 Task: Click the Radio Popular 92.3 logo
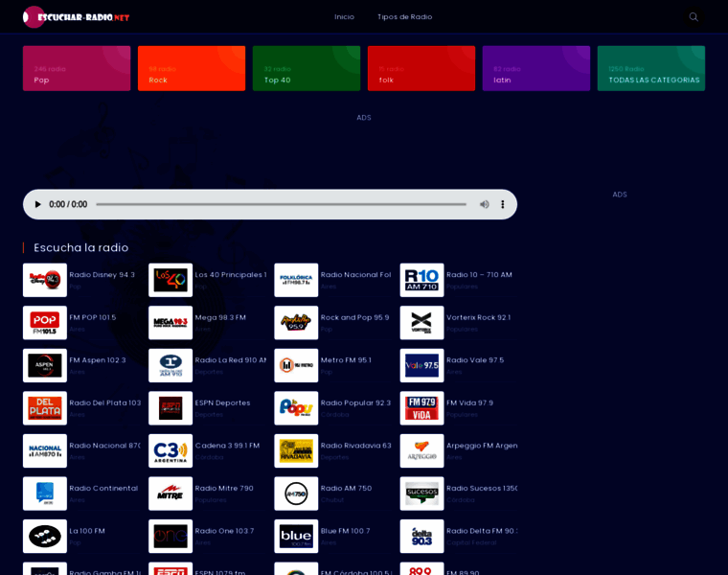coord(296,408)
